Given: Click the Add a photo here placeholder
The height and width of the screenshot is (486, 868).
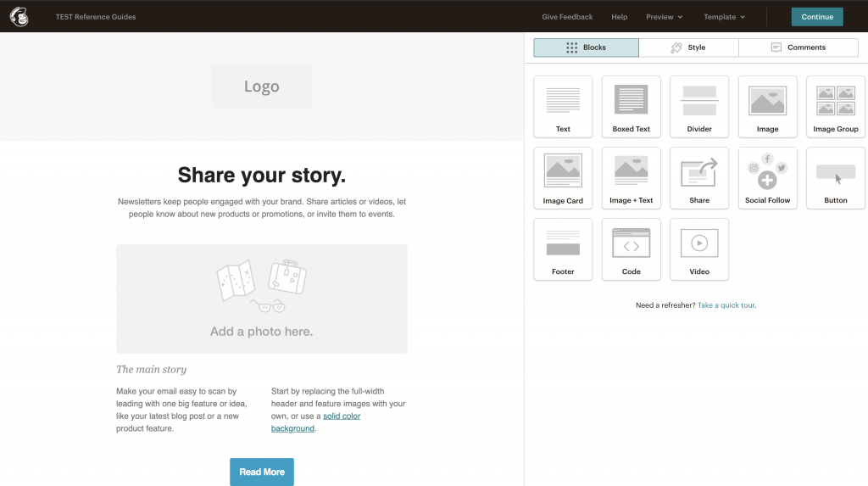Looking at the screenshot, I should [x=261, y=299].
